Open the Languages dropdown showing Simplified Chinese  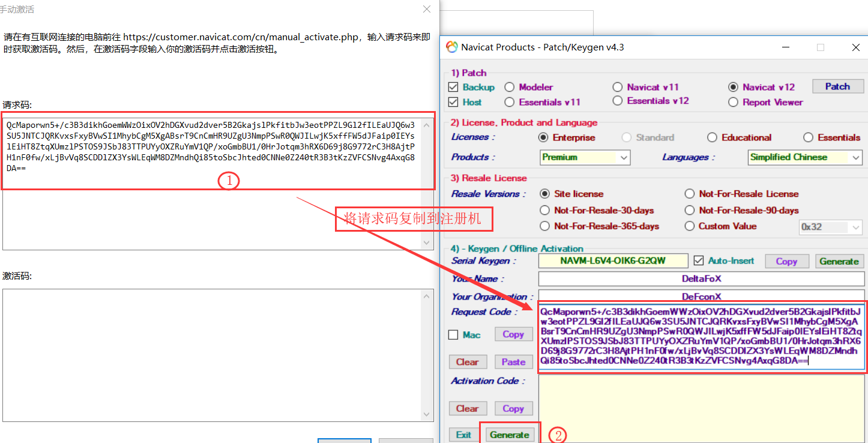point(805,157)
